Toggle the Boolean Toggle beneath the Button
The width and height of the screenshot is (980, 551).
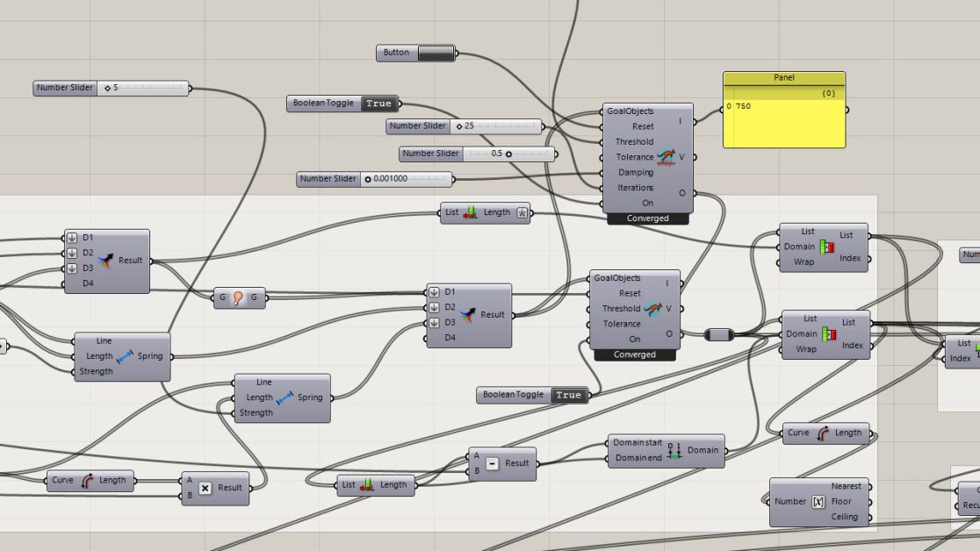click(378, 104)
